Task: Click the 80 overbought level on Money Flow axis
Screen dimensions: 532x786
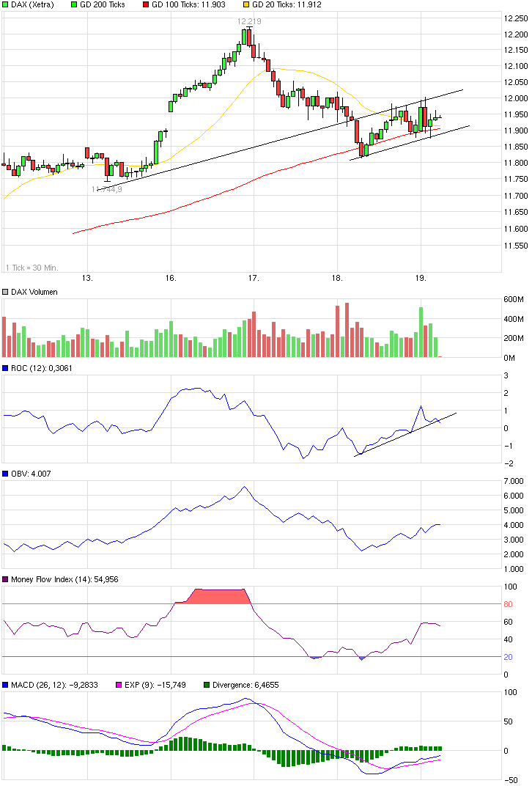Action: tap(508, 604)
